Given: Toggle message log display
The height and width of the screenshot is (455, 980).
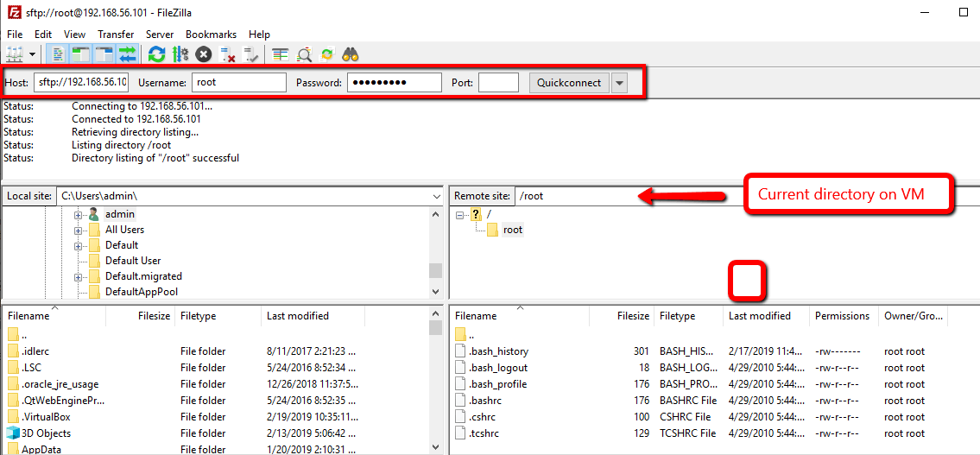Looking at the screenshot, I should tap(58, 55).
